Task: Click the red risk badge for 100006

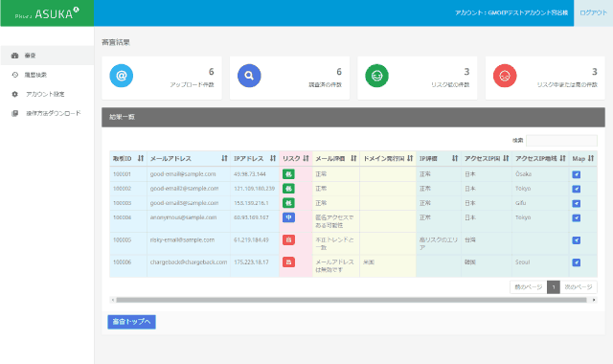Action: point(288,262)
